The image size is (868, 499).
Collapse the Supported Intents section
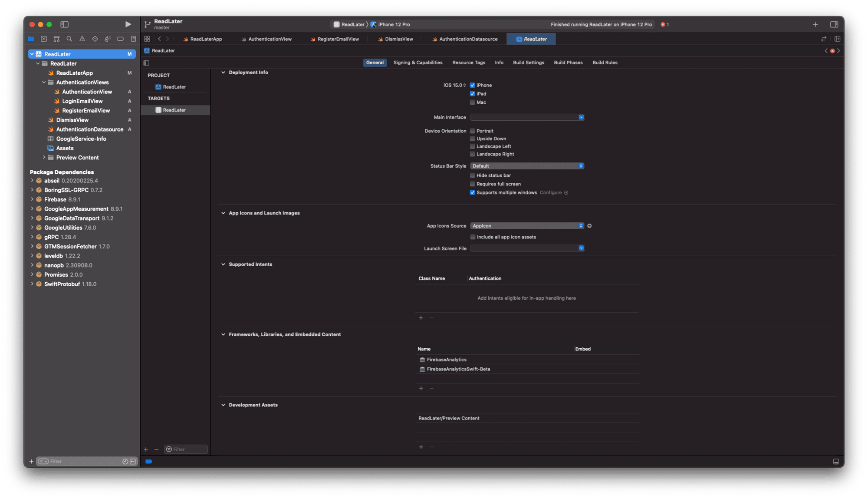click(224, 264)
